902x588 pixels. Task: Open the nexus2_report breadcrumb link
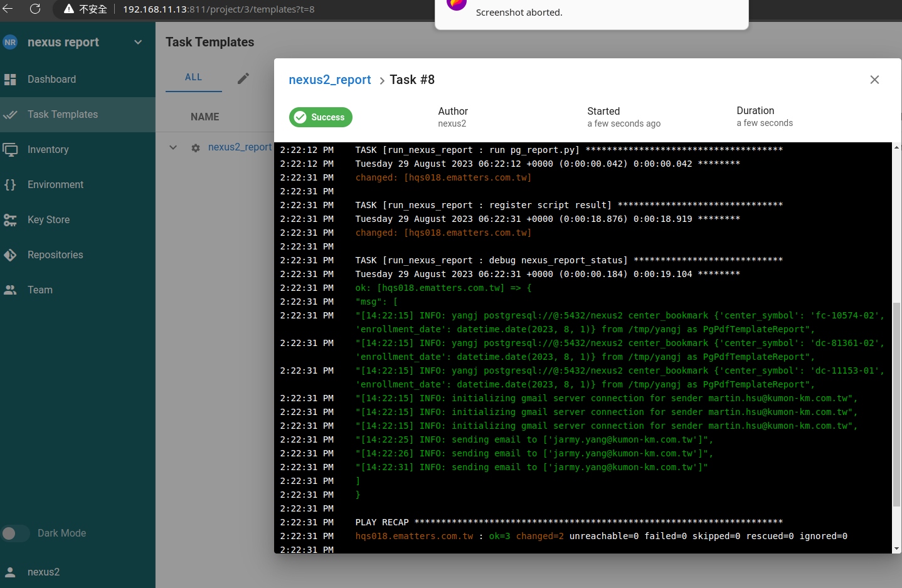click(329, 80)
